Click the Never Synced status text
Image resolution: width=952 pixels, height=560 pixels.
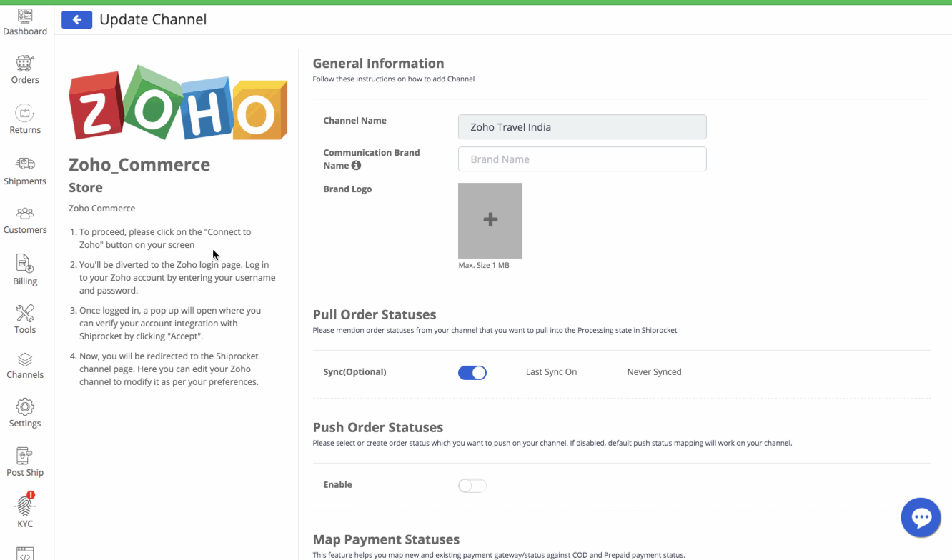tap(654, 372)
